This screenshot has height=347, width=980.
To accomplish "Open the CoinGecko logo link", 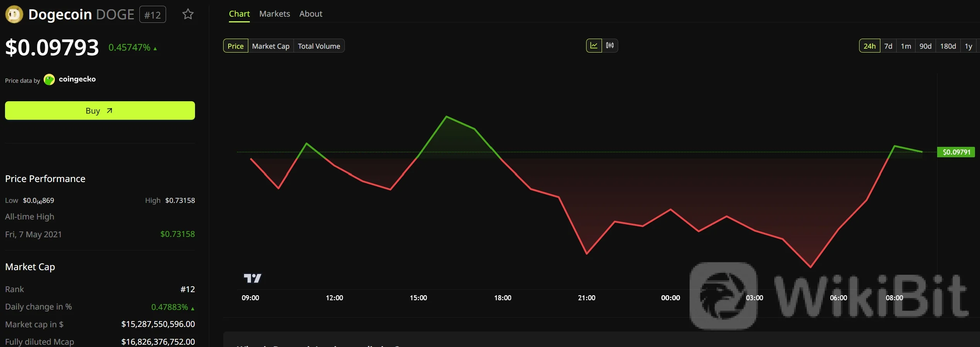I will coord(49,80).
